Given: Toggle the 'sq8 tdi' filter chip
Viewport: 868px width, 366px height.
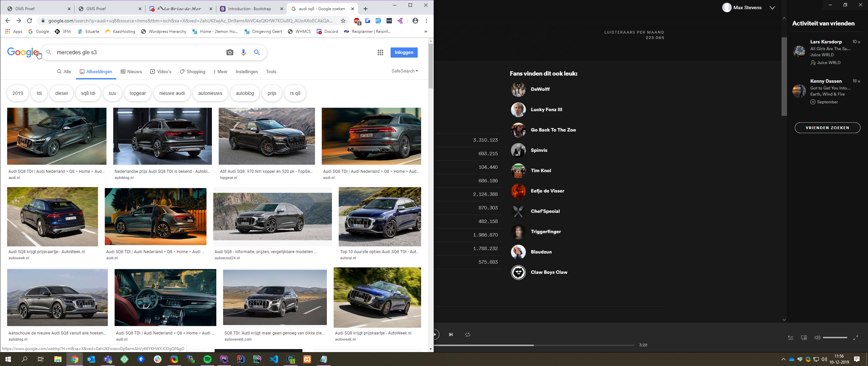Looking at the screenshot, I should click(x=88, y=93).
